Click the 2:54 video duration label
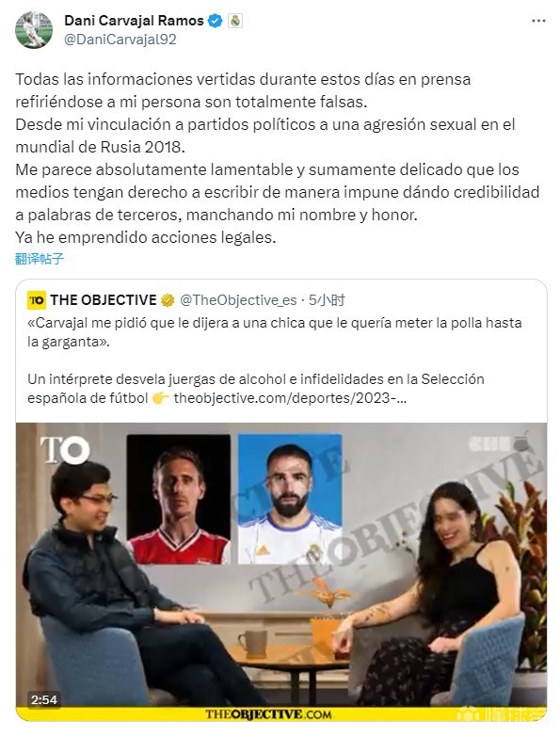 tap(44, 700)
